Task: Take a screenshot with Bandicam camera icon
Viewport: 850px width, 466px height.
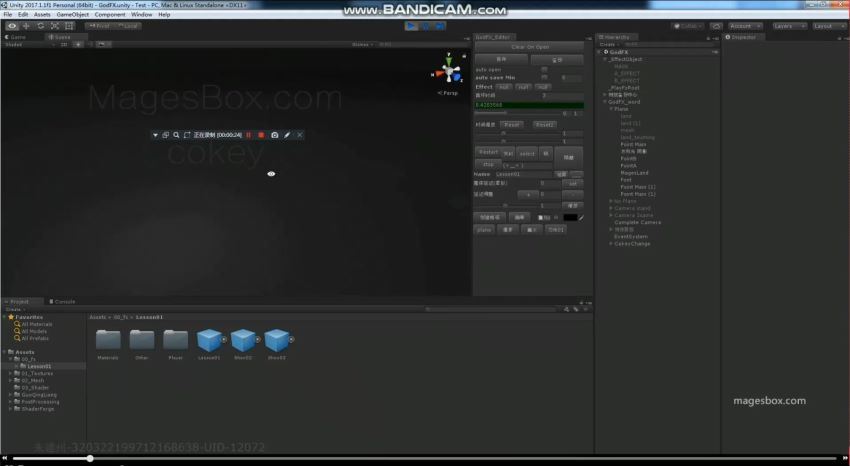Action: coord(275,135)
